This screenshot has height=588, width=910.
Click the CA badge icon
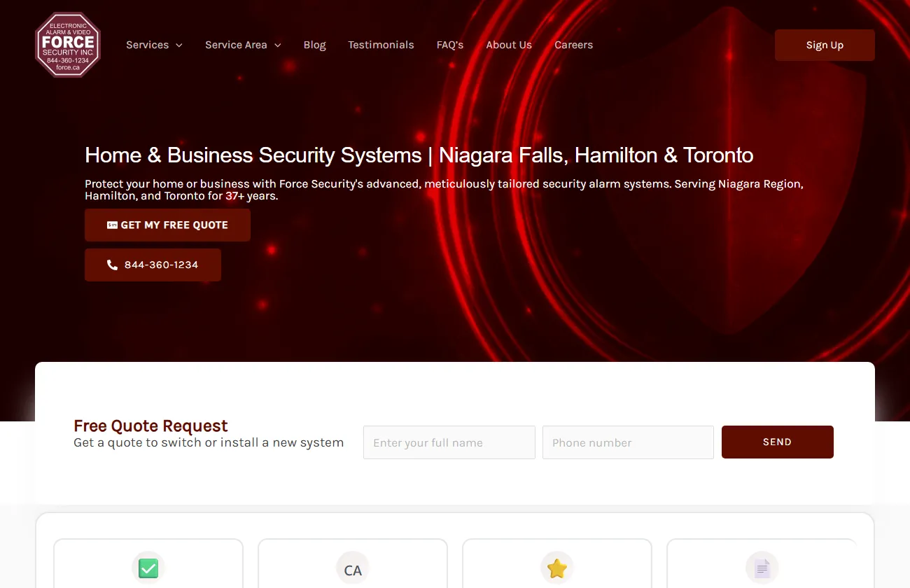point(353,568)
